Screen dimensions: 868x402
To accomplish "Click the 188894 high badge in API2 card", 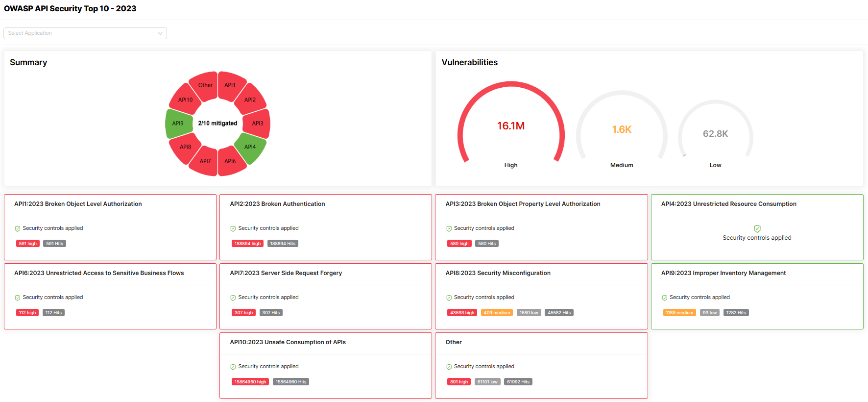I will (x=247, y=244).
